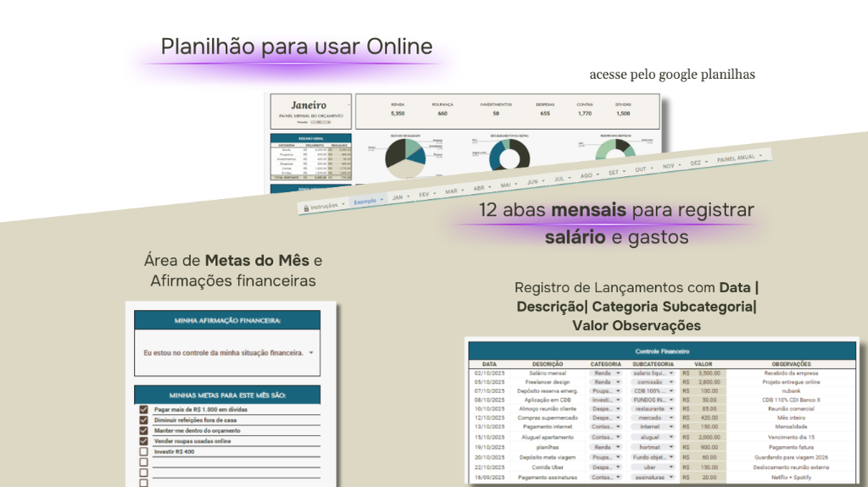This screenshot has height=487, width=868.
Task: Click the green expenses donut chart
Action: (612, 149)
